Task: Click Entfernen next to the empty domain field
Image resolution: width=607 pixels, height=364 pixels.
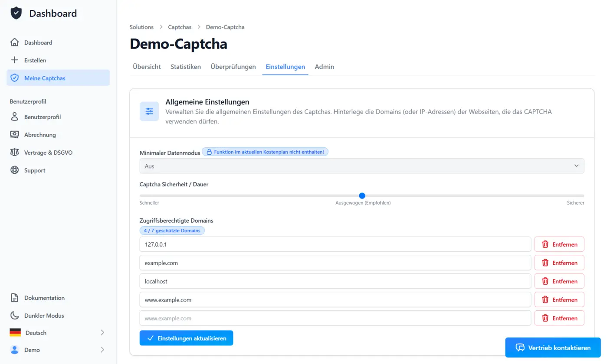Action: click(559, 318)
